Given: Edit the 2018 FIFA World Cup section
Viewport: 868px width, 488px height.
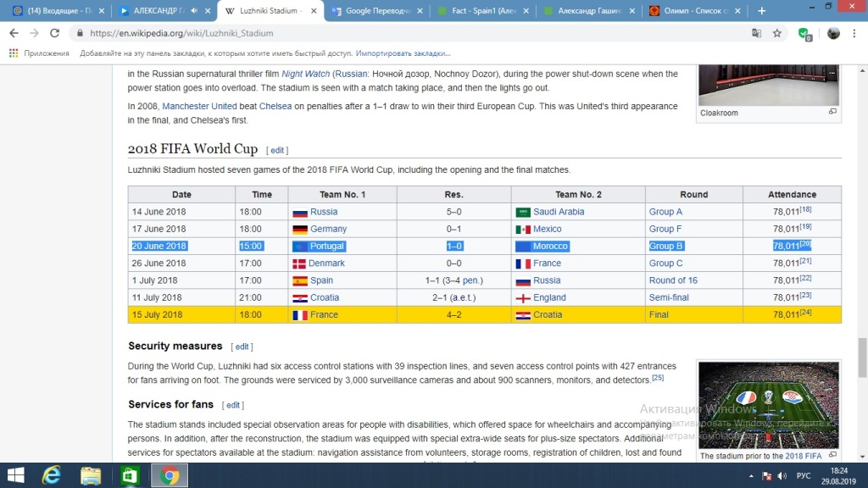Looking at the screenshot, I should coord(277,150).
